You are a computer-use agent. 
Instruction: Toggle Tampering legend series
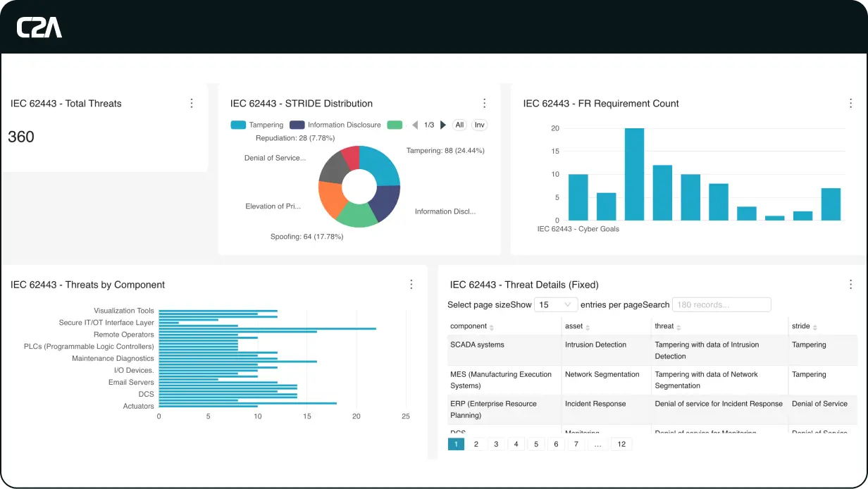coord(256,125)
